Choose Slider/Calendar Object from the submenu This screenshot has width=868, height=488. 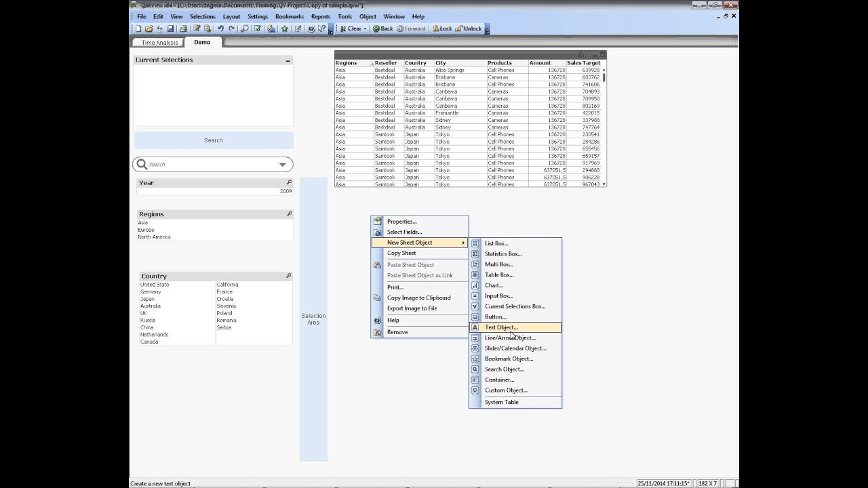click(x=515, y=348)
